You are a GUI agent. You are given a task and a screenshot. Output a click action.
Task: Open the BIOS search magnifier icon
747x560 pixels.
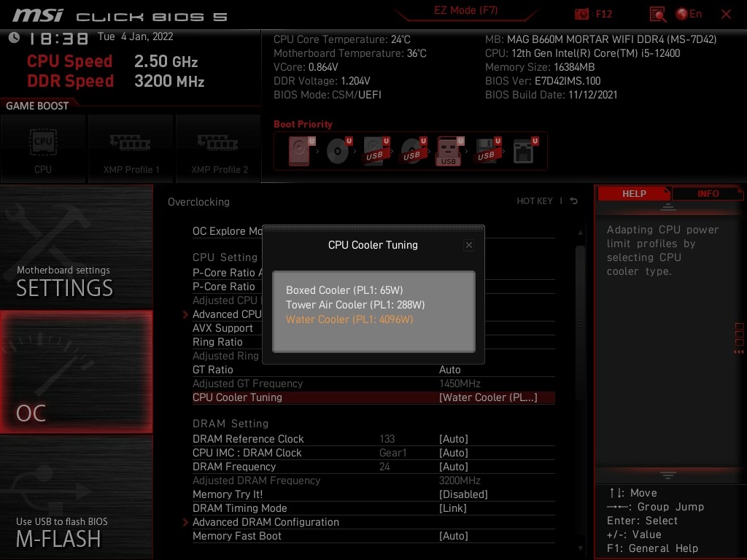pos(657,15)
